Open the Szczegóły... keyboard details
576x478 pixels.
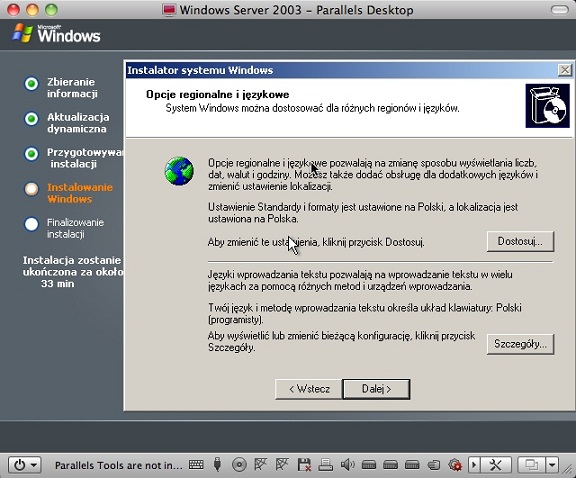[x=520, y=344]
